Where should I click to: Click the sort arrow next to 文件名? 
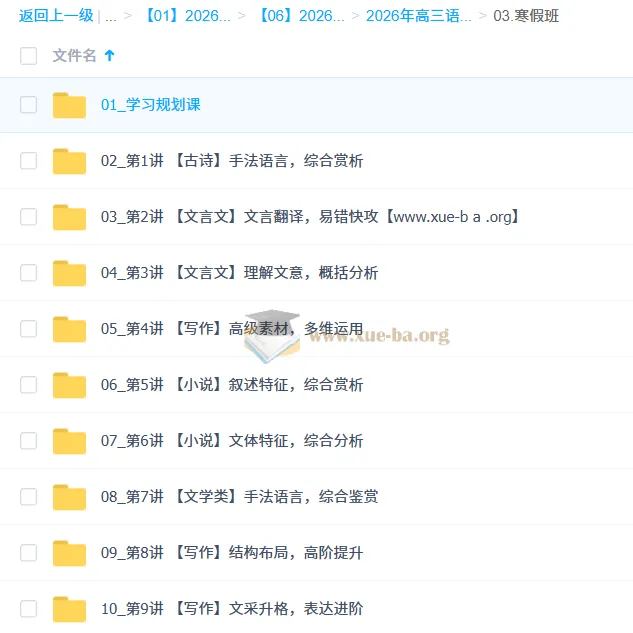(x=109, y=55)
